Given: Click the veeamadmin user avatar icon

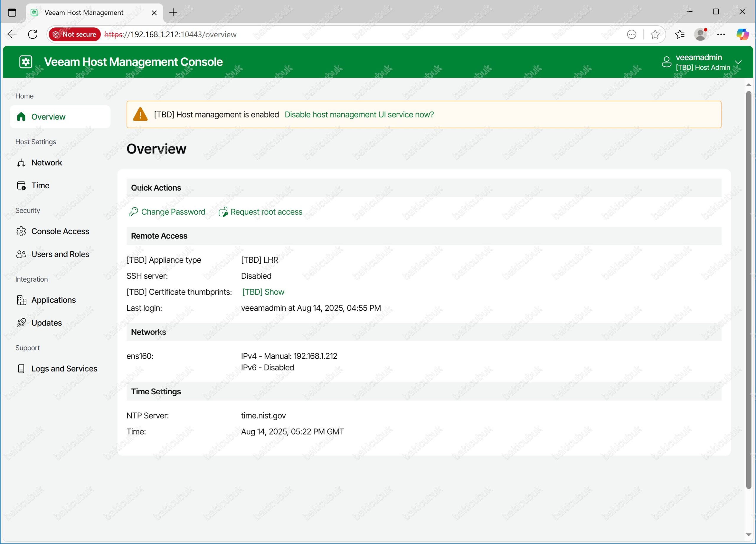Looking at the screenshot, I should [666, 62].
